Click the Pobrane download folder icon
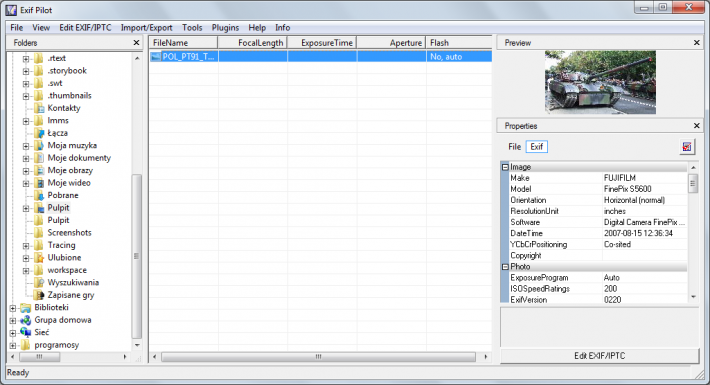Image resolution: width=710 pixels, height=385 pixels. 39,195
